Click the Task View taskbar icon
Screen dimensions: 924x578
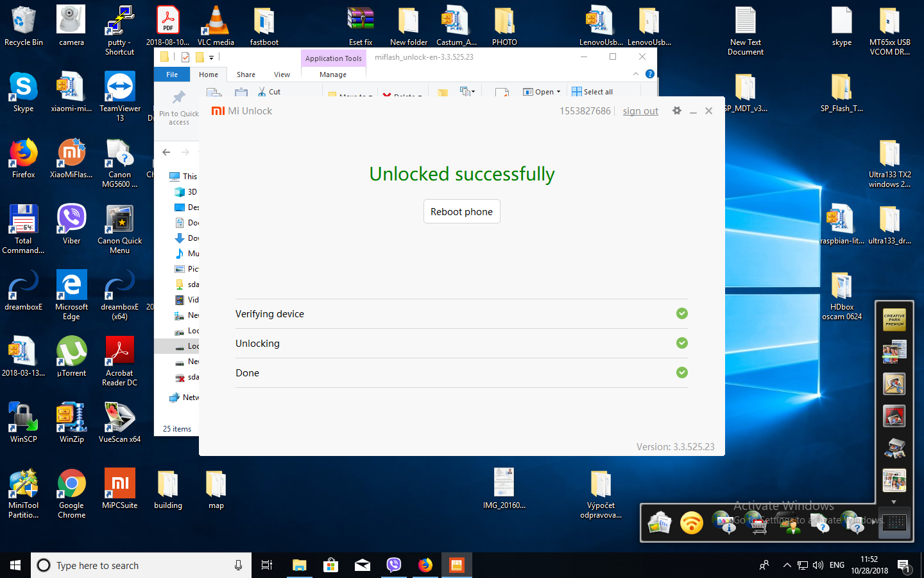click(267, 565)
